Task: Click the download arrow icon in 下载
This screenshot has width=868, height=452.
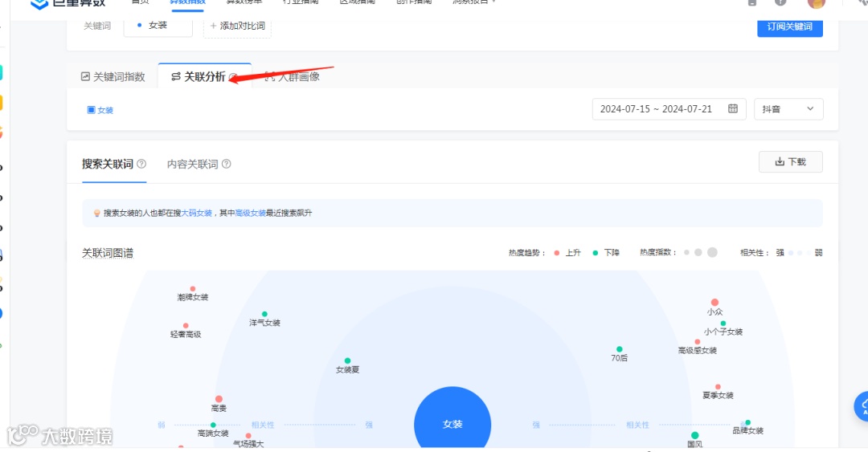Action: [x=780, y=161]
